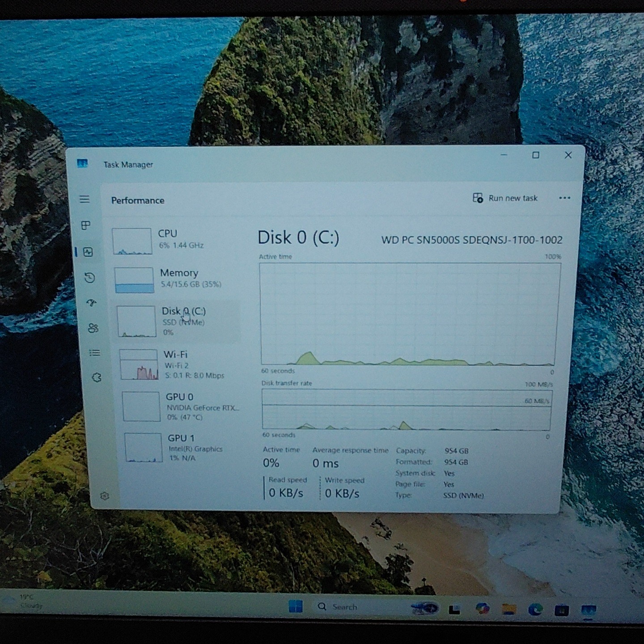Click the Formatted value 954 GB
This screenshot has width=644, height=644.
coord(456,462)
